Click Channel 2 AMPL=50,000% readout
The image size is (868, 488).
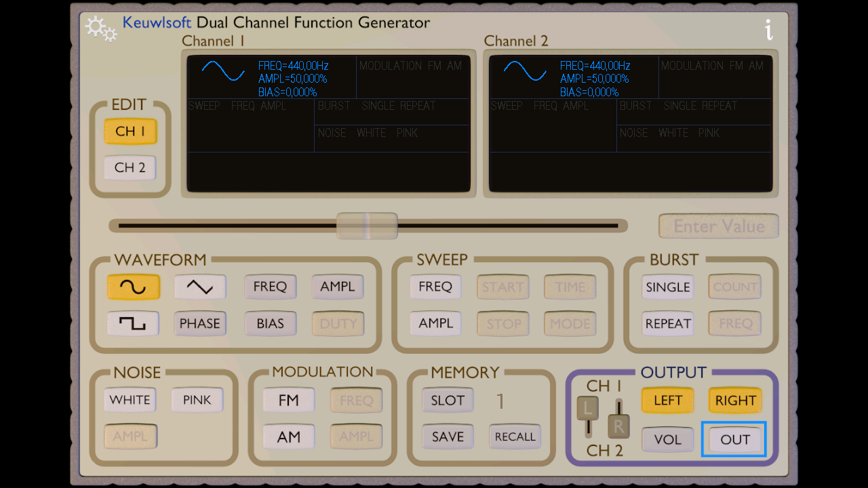click(595, 79)
